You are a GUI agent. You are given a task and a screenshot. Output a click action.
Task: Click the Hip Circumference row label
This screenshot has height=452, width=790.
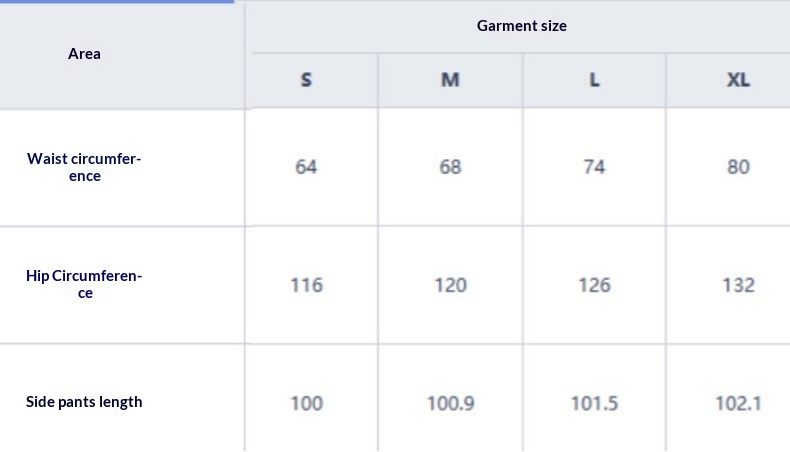coord(84,284)
